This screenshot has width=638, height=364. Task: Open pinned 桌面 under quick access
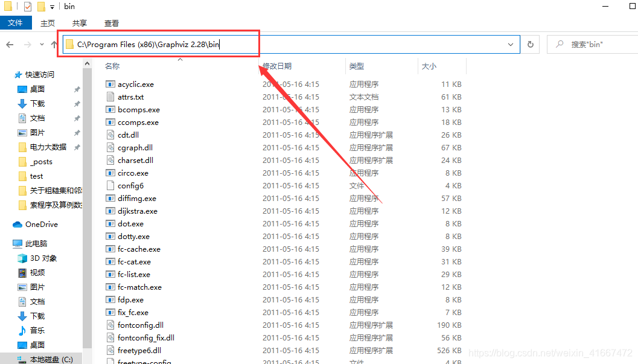click(x=37, y=89)
